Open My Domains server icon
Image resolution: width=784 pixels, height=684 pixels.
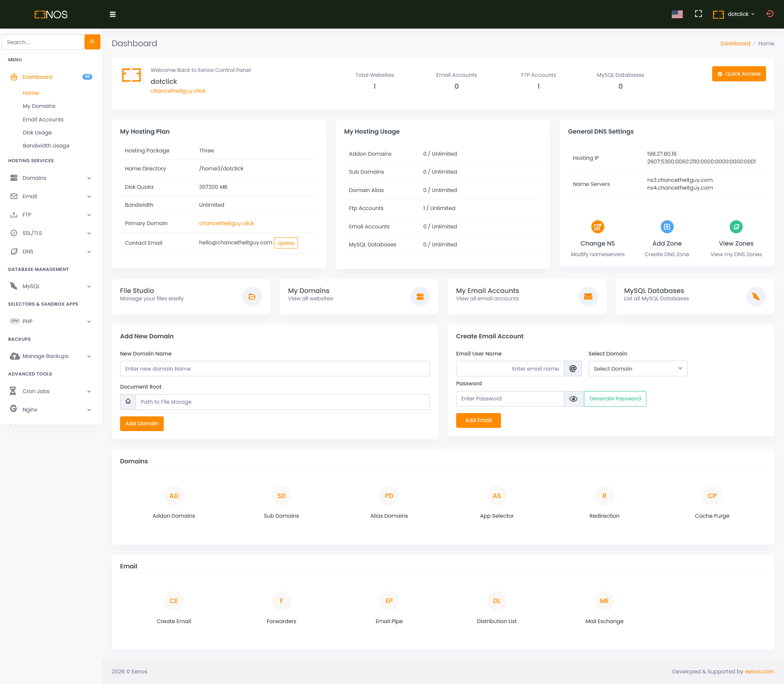[x=420, y=297]
